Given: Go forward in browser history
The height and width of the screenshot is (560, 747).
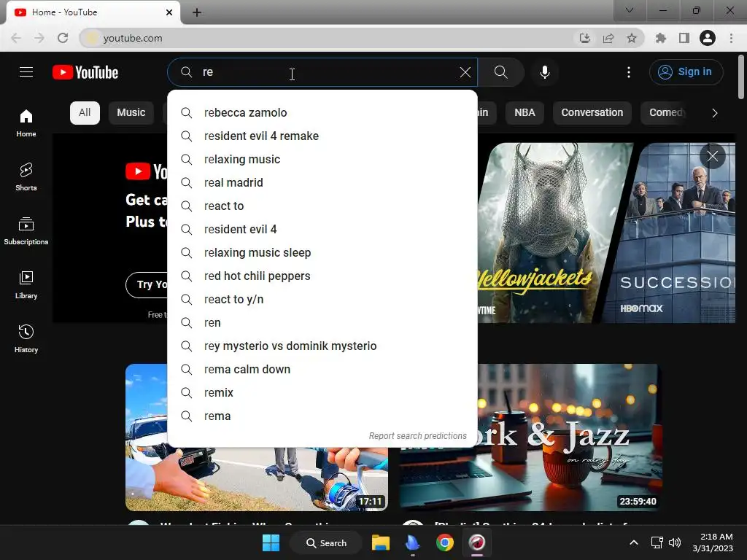Looking at the screenshot, I should pos(39,38).
